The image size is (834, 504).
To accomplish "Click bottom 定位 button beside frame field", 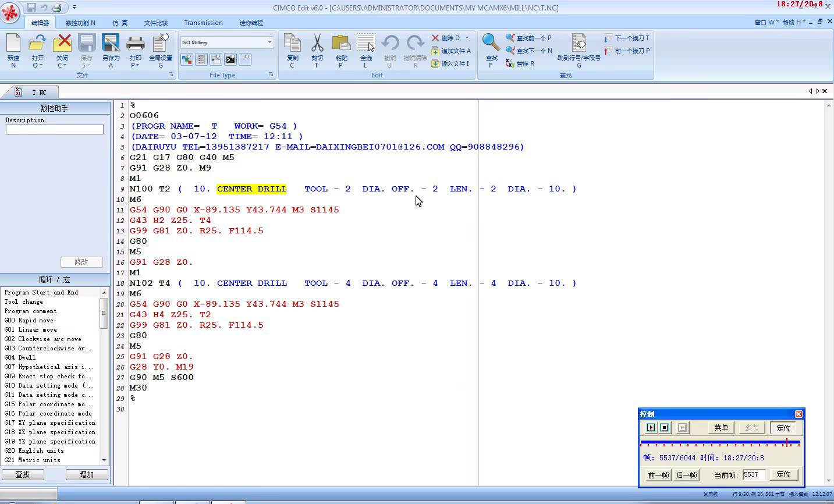I will (x=784, y=474).
